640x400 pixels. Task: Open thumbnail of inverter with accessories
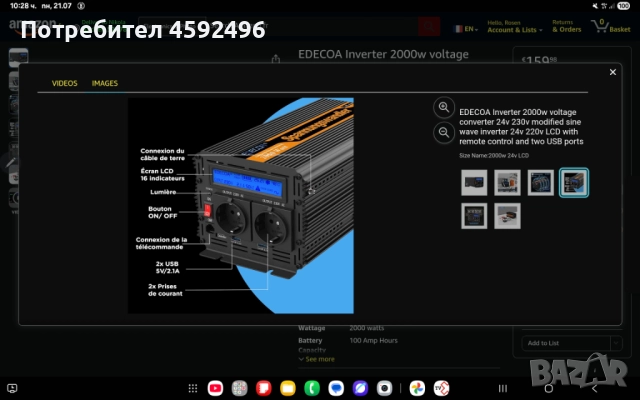pyautogui.click(x=507, y=182)
